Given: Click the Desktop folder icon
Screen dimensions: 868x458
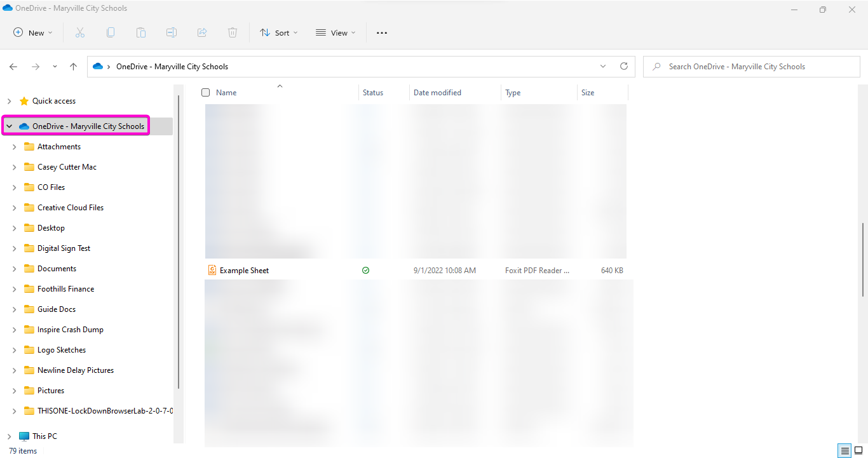Looking at the screenshot, I should coord(29,228).
